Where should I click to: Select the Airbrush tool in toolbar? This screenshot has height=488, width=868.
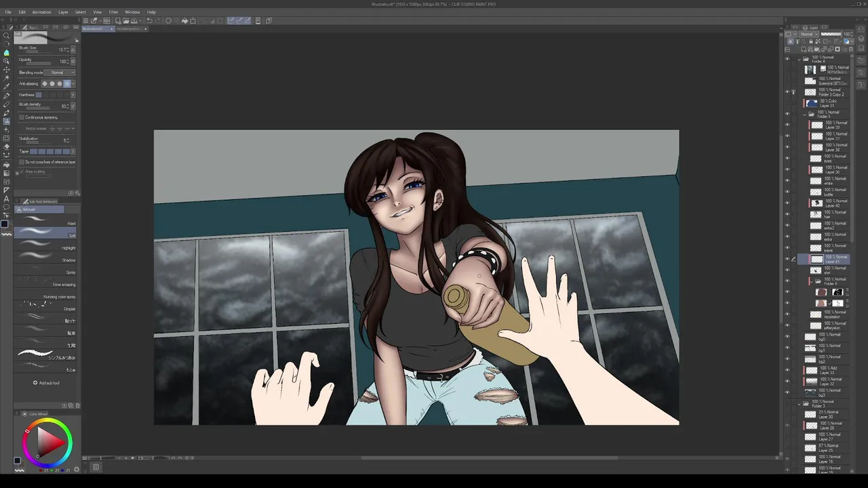(5, 121)
